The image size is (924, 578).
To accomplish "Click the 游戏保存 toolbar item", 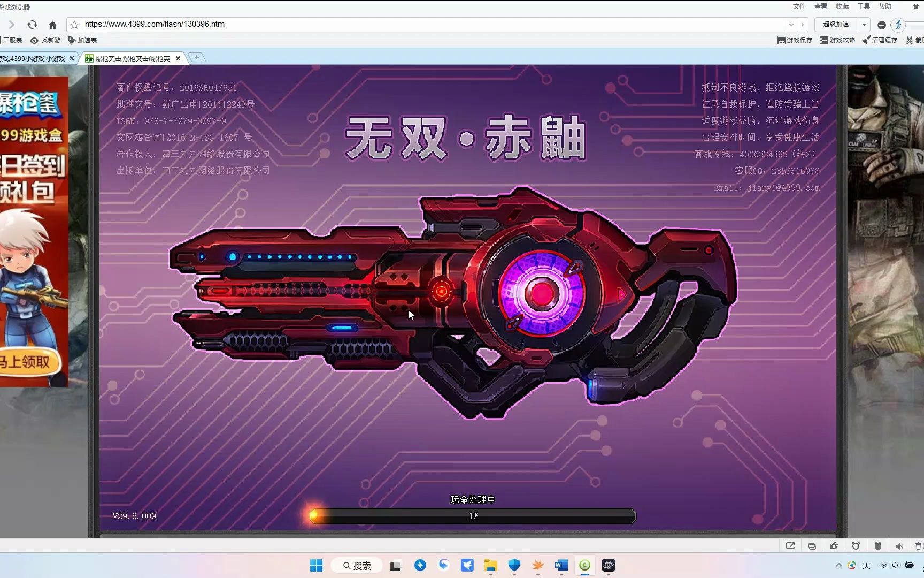I will 795,40.
